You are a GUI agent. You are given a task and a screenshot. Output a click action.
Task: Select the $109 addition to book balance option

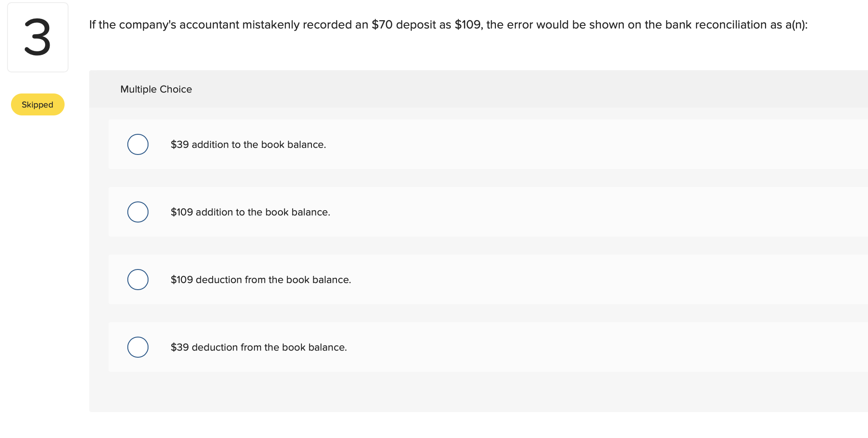pos(138,212)
